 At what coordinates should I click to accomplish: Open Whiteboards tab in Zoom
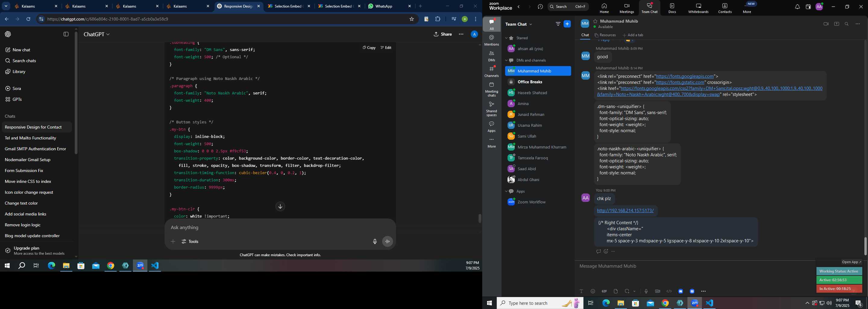tap(698, 8)
